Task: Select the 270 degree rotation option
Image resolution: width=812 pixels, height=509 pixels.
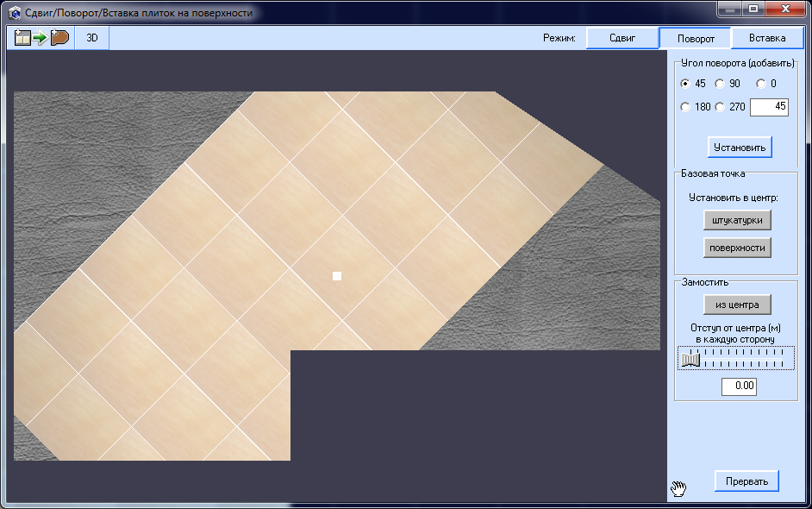Action: [x=719, y=107]
